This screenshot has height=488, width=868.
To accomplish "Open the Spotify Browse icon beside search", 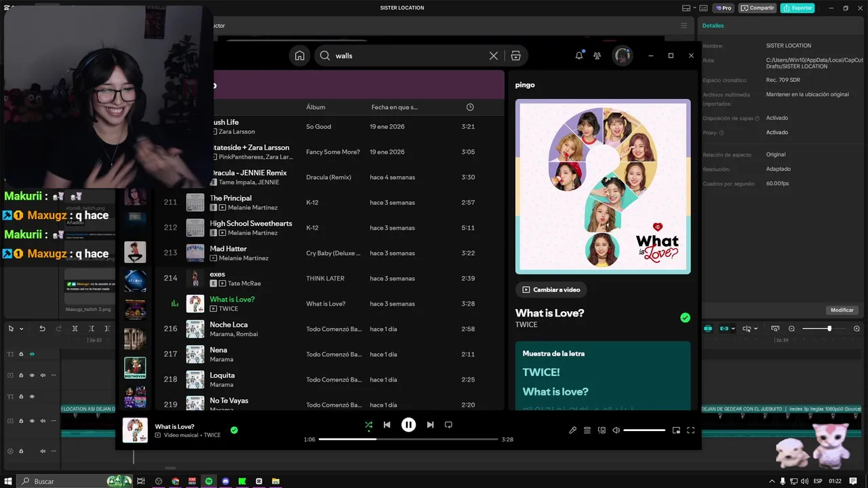I will [x=515, y=56].
